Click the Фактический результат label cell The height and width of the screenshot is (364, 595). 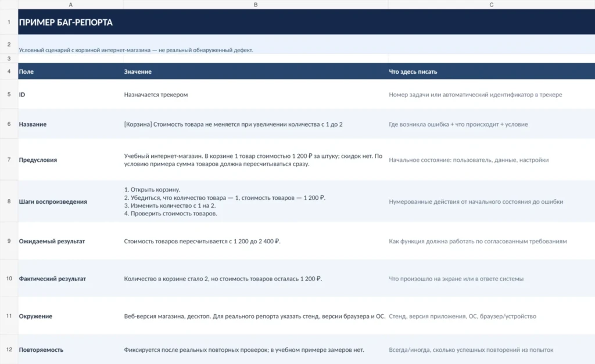(x=70, y=278)
